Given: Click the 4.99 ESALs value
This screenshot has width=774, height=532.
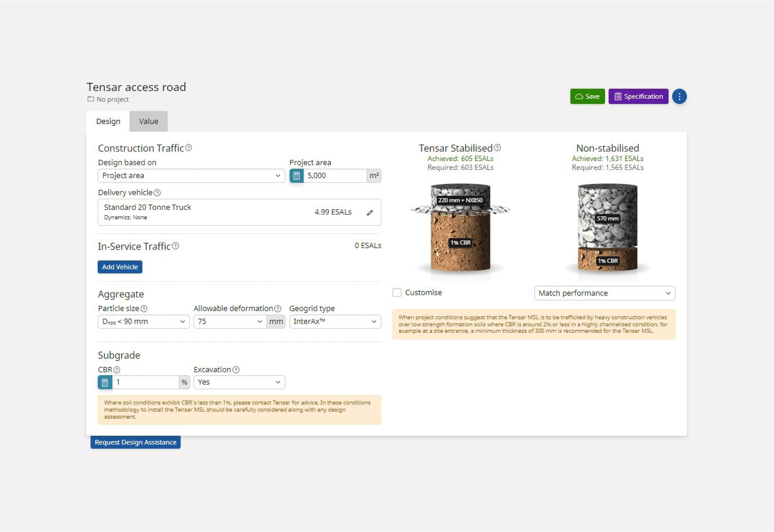Looking at the screenshot, I should click(333, 212).
